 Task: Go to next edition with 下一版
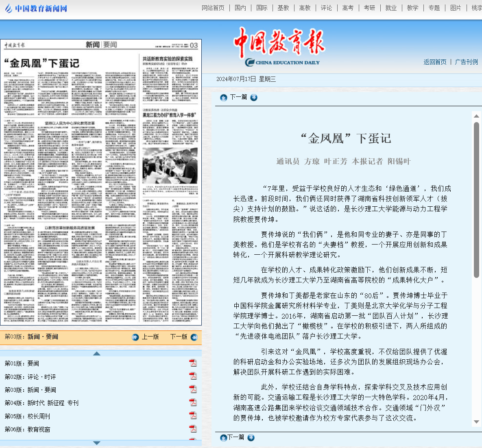point(179,337)
